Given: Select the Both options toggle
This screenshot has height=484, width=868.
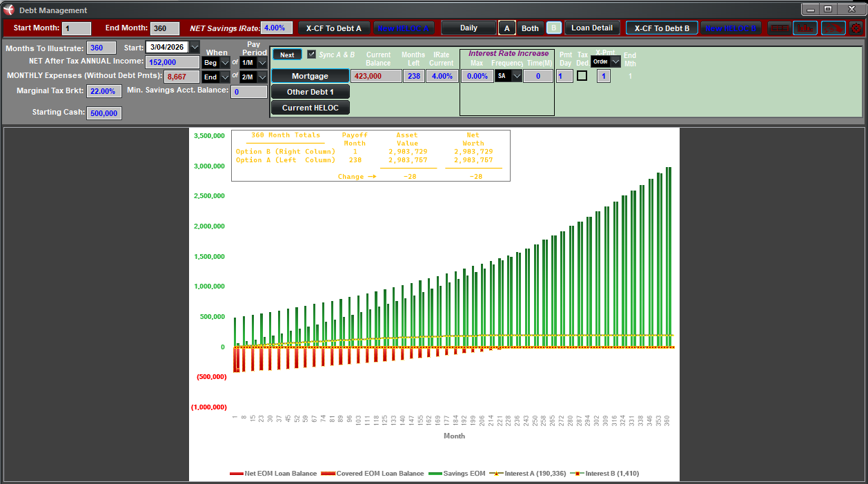Looking at the screenshot, I should pyautogui.click(x=530, y=28).
